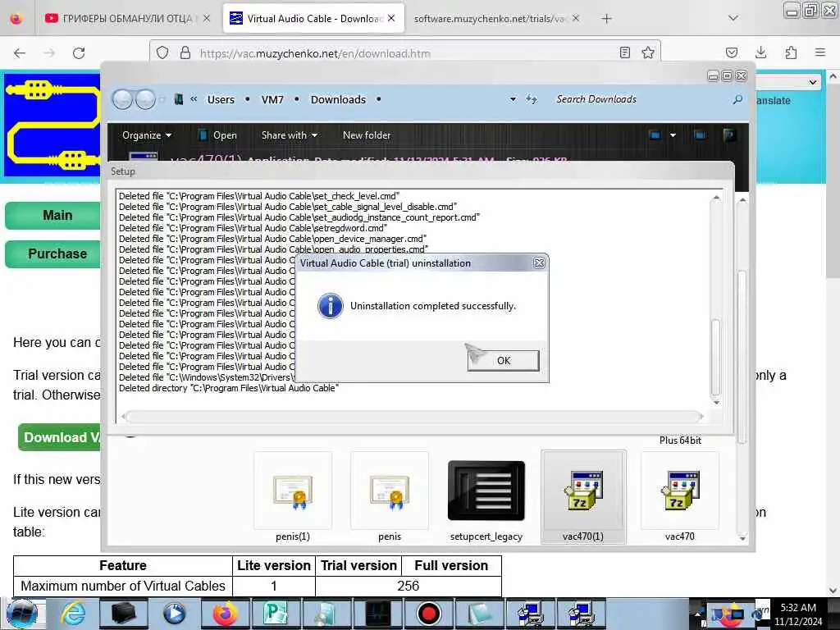840x630 pixels.
Task: Click the Firefox URL address bar
Action: pyautogui.click(x=404, y=53)
